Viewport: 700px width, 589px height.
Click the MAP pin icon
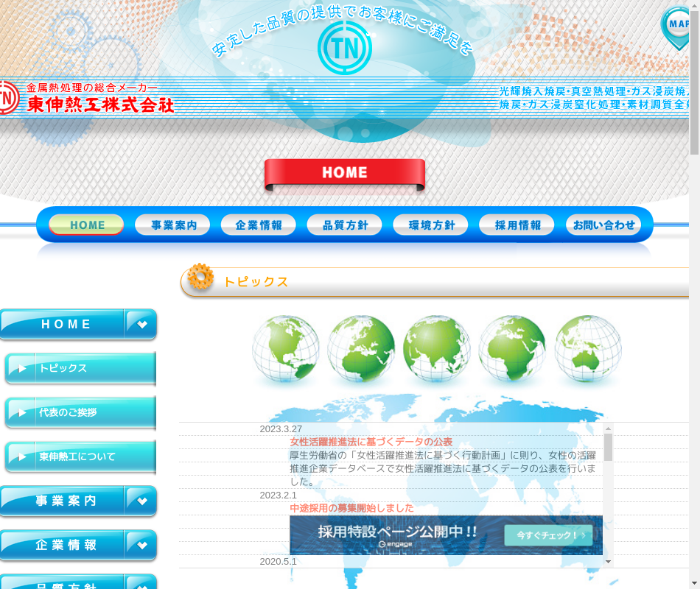coord(678,27)
